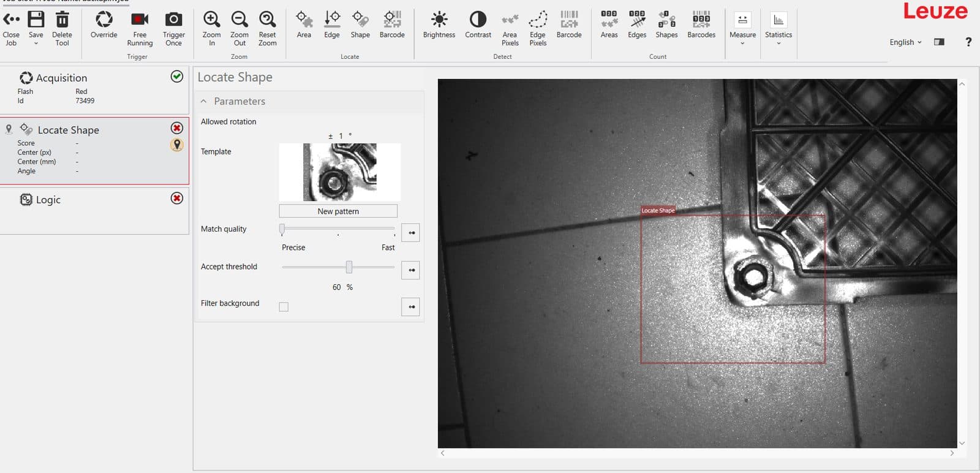The height and width of the screenshot is (473, 980).
Task: Toggle the yellow location pin on Locate Shape
Action: [x=177, y=145]
